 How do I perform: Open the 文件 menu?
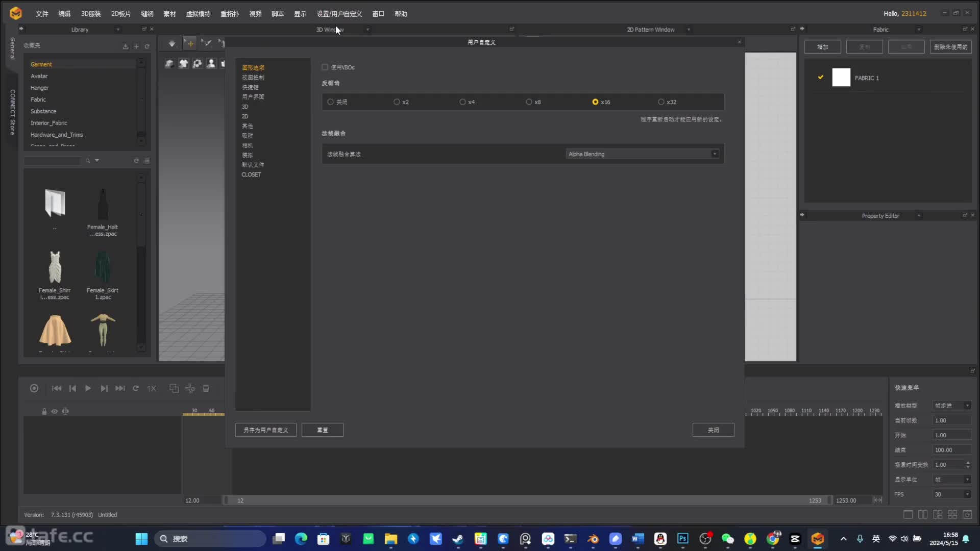pos(42,14)
